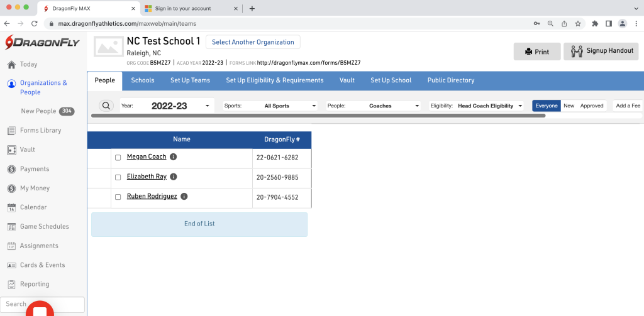
Task: Click the Search field in the sidebar
Action: pyautogui.click(x=43, y=304)
